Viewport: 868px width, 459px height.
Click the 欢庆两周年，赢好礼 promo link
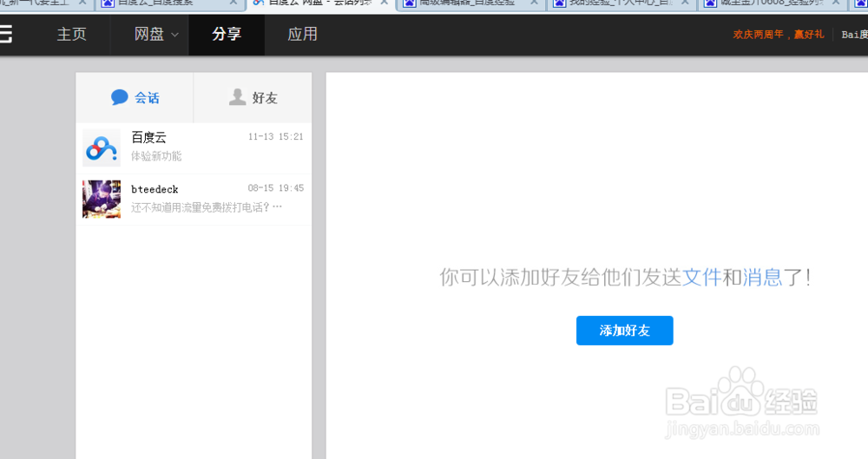pyautogui.click(x=779, y=35)
